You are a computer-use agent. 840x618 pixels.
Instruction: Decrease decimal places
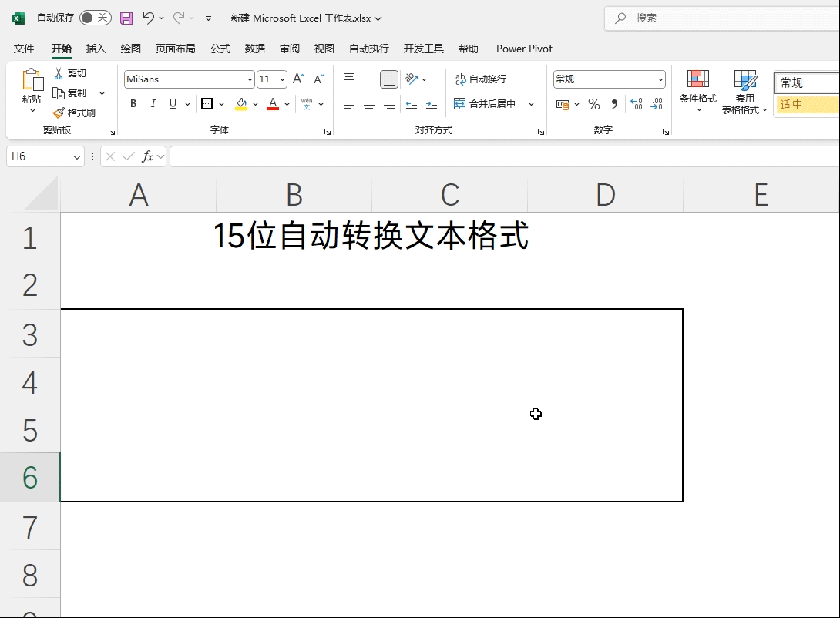coord(657,104)
